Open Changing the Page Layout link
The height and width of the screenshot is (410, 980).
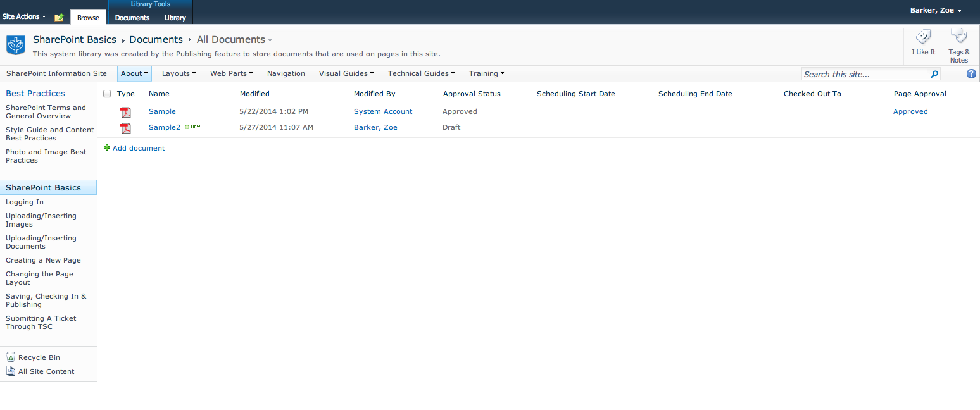coord(39,278)
